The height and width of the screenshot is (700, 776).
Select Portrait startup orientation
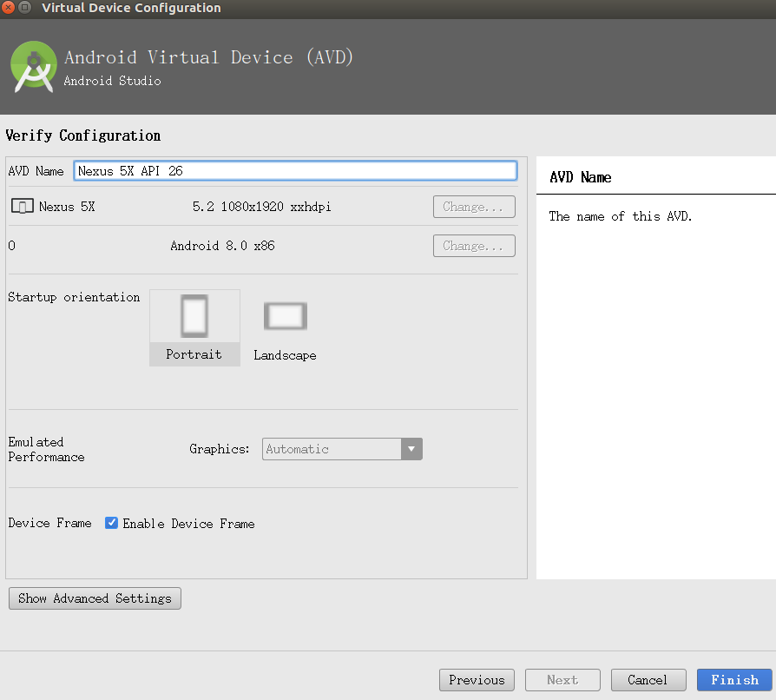coord(194,327)
